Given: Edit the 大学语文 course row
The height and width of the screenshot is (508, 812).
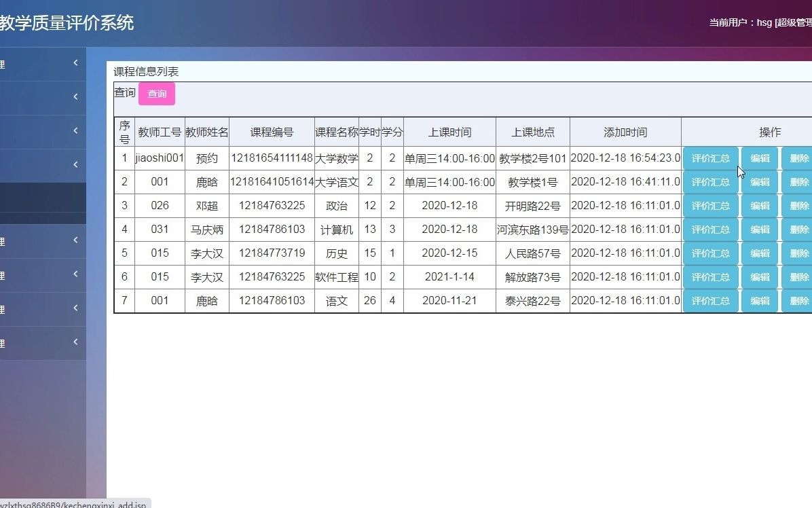Looking at the screenshot, I should [x=760, y=182].
